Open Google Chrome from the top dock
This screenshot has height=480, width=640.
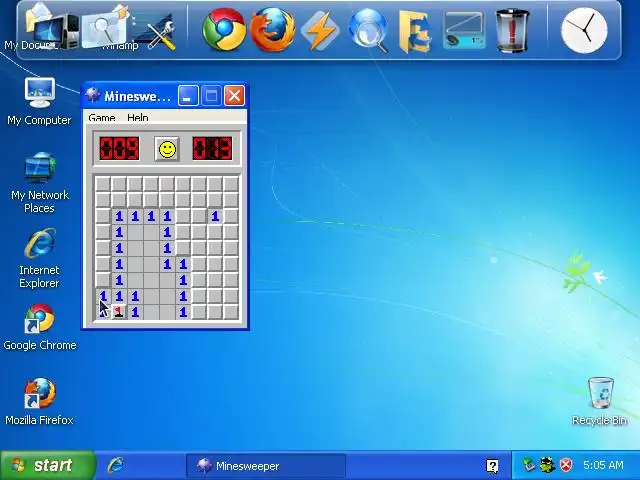coord(224,30)
